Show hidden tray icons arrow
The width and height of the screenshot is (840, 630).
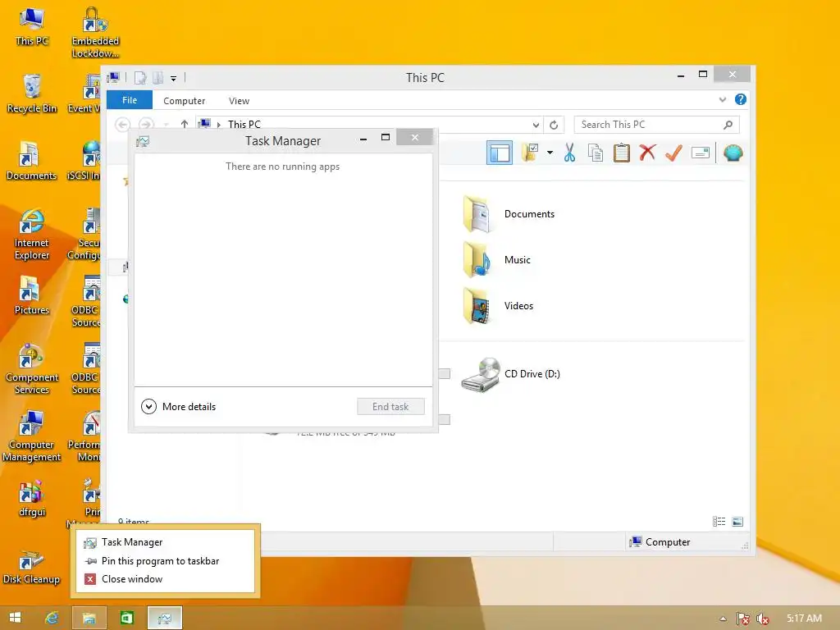(x=724, y=619)
